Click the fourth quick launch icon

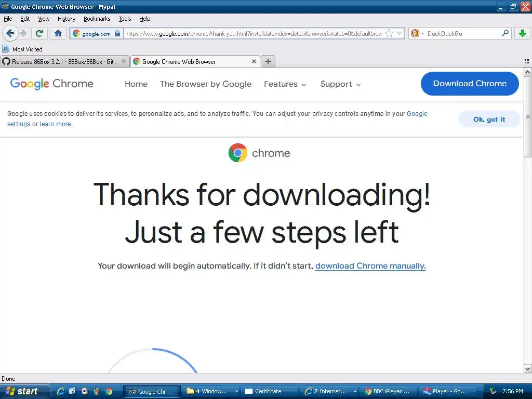click(96, 391)
